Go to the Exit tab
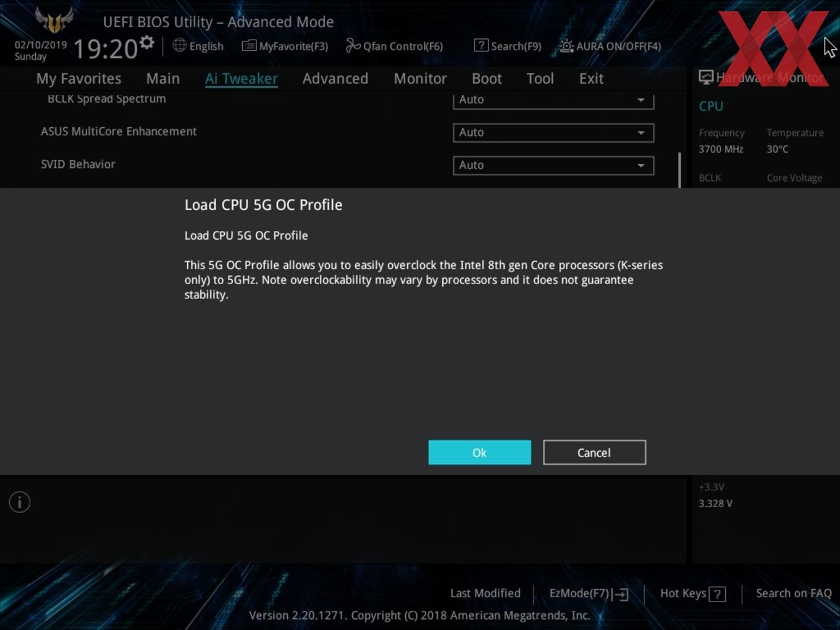Viewport: 840px width, 630px height. [591, 78]
